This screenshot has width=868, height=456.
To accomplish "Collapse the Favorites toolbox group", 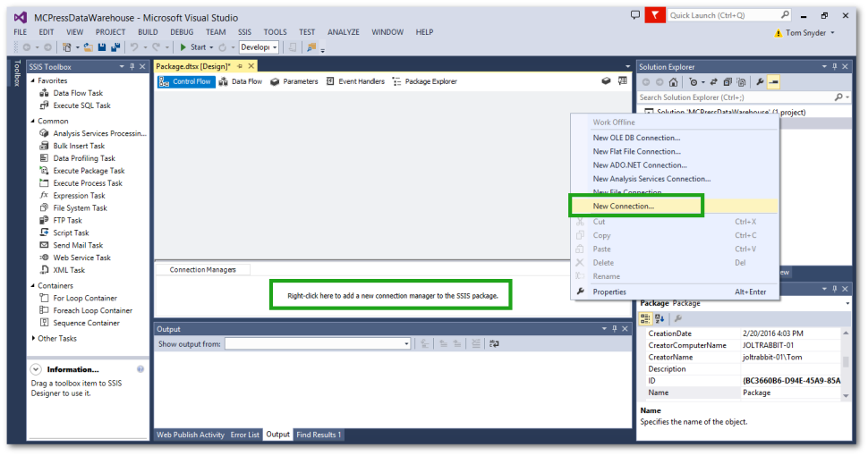I will [x=32, y=80].
